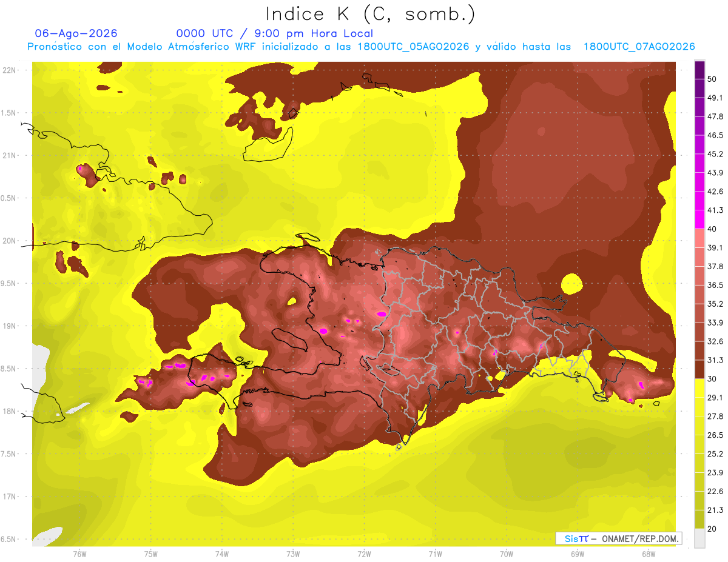Click the '75W' longitude label

pos(151,554)
